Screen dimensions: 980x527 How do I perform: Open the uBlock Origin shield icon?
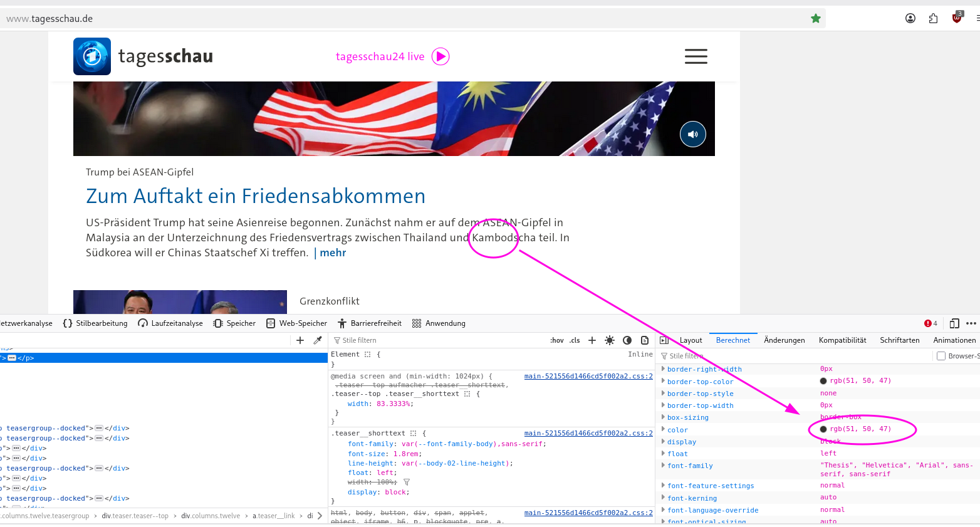[x=957, y=18]
